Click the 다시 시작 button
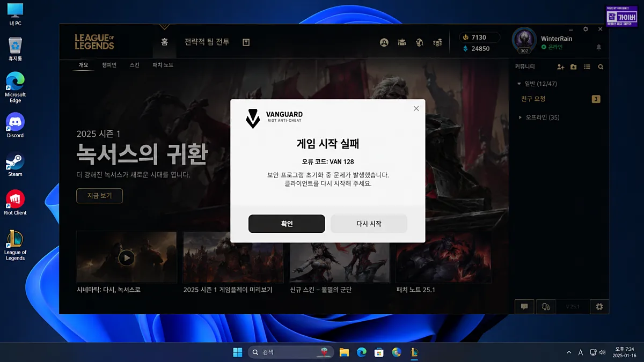This screenshot has width=644, height=362. [369, 224]
